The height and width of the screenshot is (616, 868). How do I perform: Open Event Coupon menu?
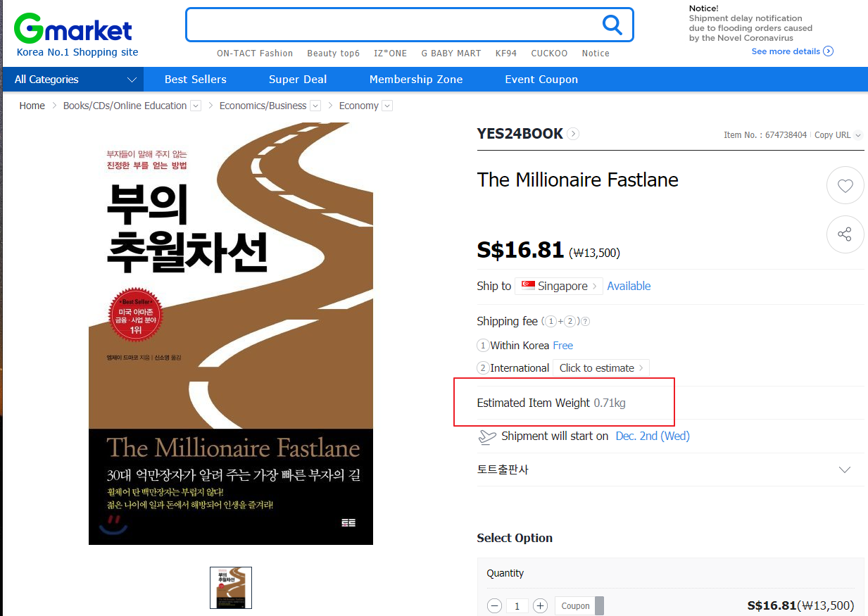pyautogui.click(x=541, y=80)
